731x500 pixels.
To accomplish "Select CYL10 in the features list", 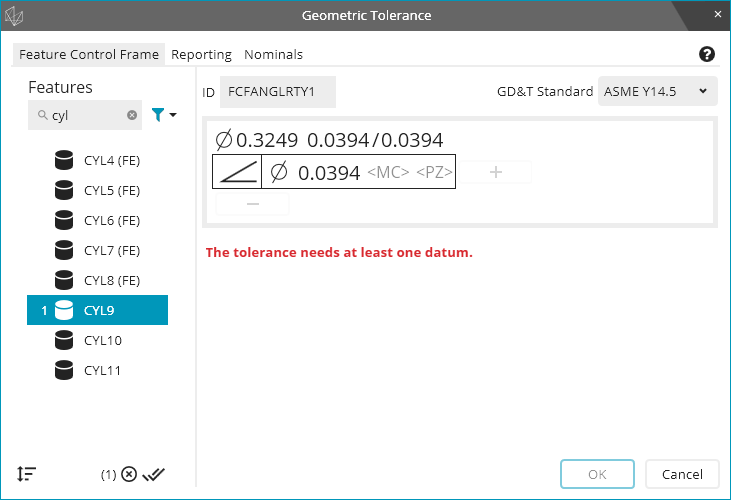I will click(102, 341).
